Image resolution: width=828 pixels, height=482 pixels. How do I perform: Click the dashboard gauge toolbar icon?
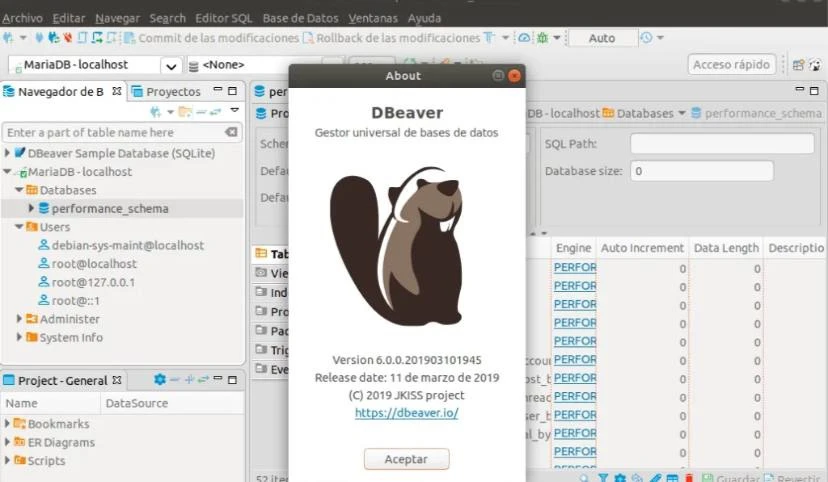(524, 38)
